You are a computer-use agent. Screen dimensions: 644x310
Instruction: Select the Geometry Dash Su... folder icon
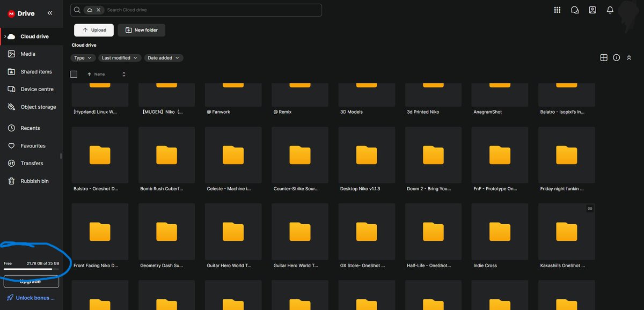pyautogui.click(x=166, y=231)
